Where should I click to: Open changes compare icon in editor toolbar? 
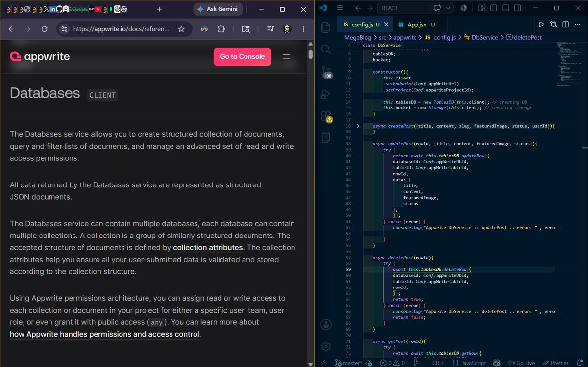554,24
